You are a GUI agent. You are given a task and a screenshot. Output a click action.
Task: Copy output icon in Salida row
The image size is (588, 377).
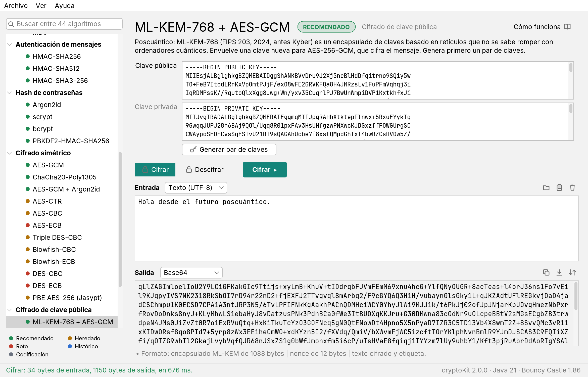tap(546, 272)
